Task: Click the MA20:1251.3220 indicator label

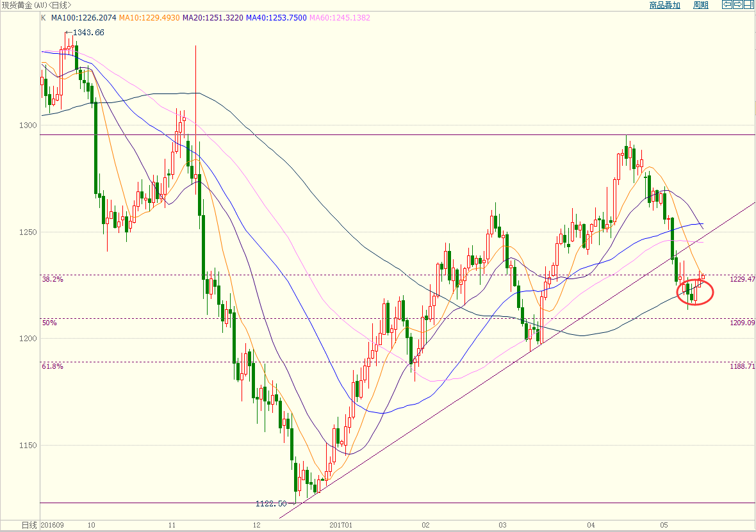Action: [x=213, y=18]
